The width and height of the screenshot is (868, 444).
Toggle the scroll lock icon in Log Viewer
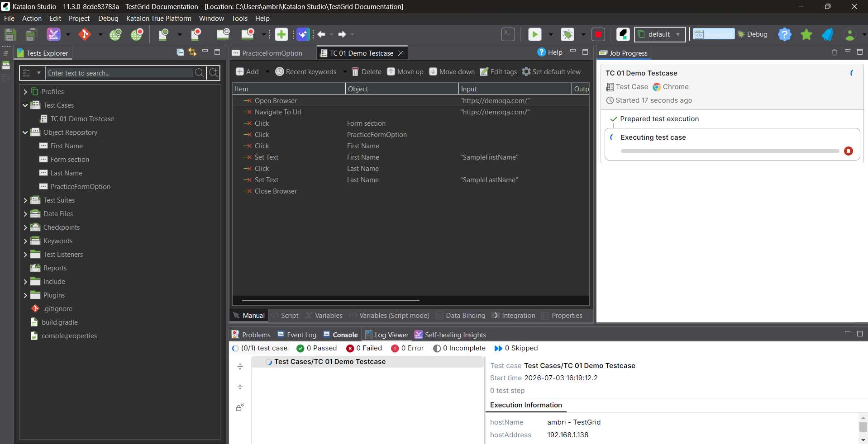pos(240,407)
